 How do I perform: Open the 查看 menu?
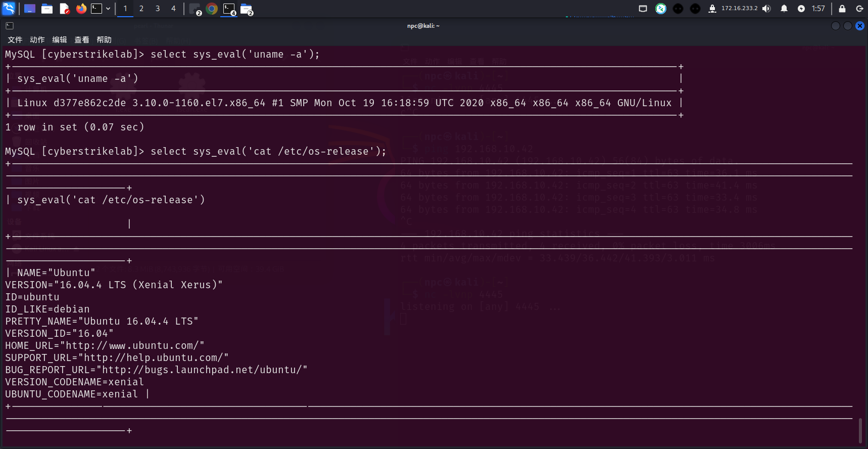click(82, 40)
